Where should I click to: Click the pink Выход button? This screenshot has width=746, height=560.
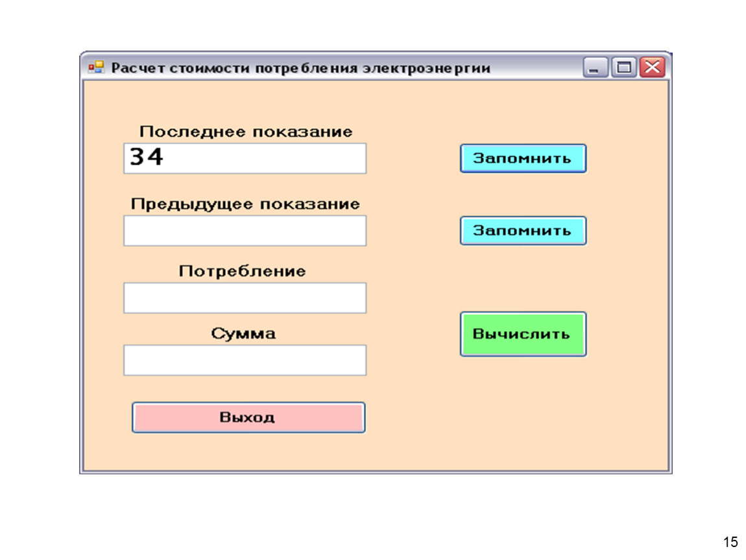[x=248, y=417]
